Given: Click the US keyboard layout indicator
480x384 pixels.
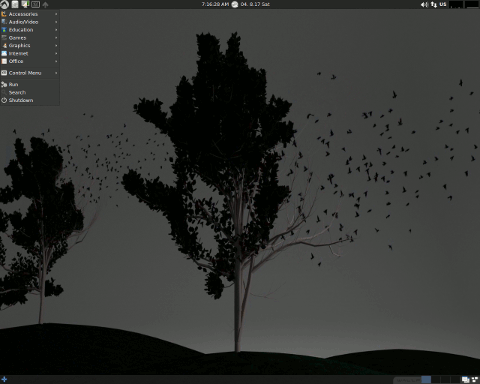Looking at the screenshot, I should 443,4.
